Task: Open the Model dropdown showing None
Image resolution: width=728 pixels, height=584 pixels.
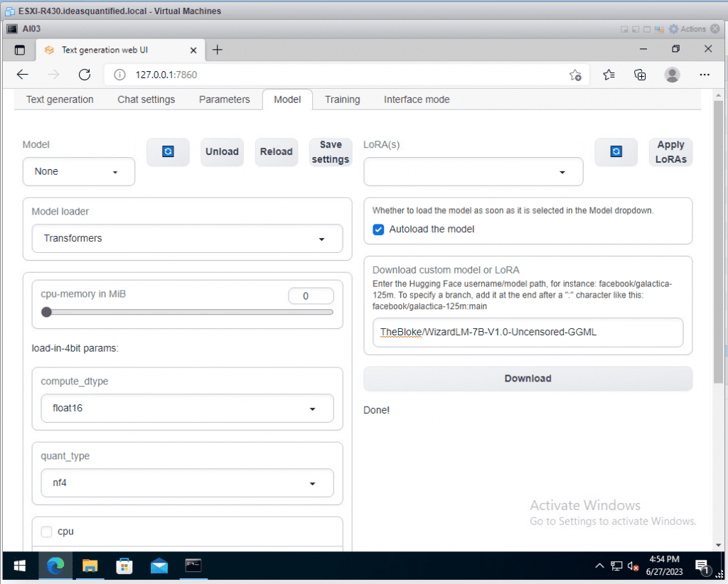Action: (x=79, y=172)
